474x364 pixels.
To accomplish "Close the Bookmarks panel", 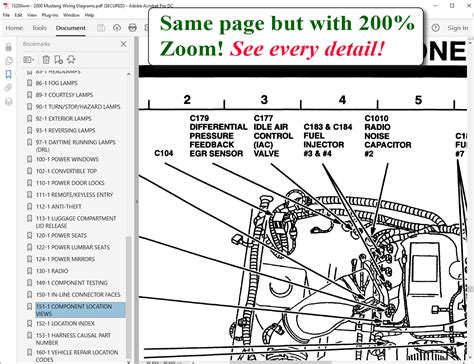I will click(x=123, y=44).
